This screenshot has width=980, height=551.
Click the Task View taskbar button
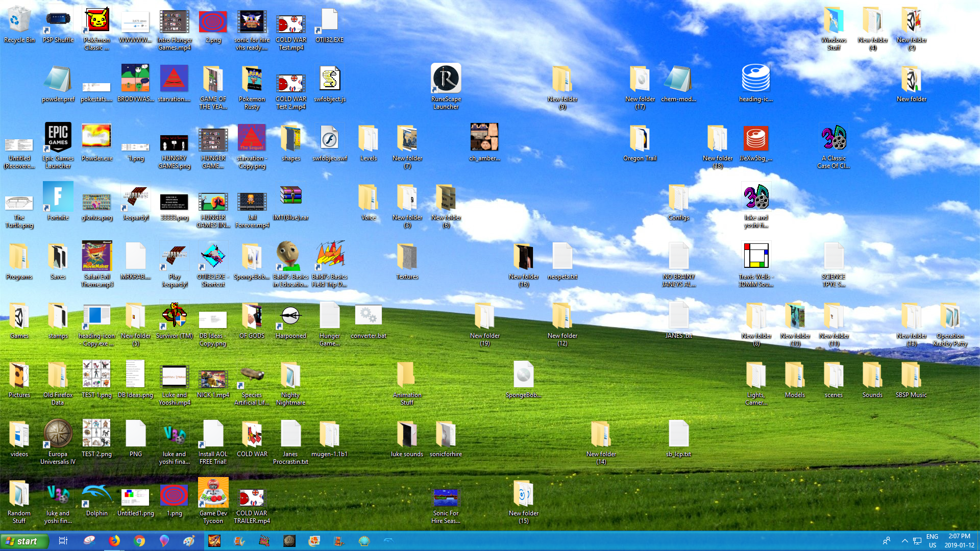pyautogui.click(x=63, y=541)
